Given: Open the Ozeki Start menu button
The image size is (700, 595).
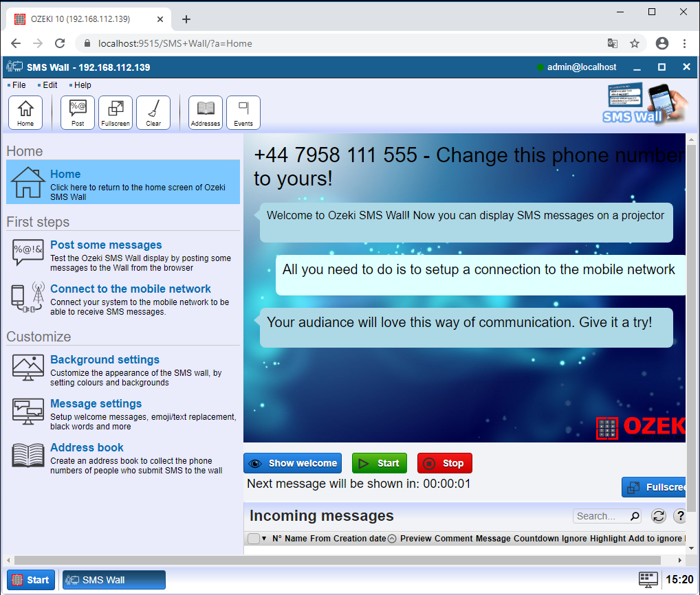Looking at the screenshot, I should pos(31,580).
